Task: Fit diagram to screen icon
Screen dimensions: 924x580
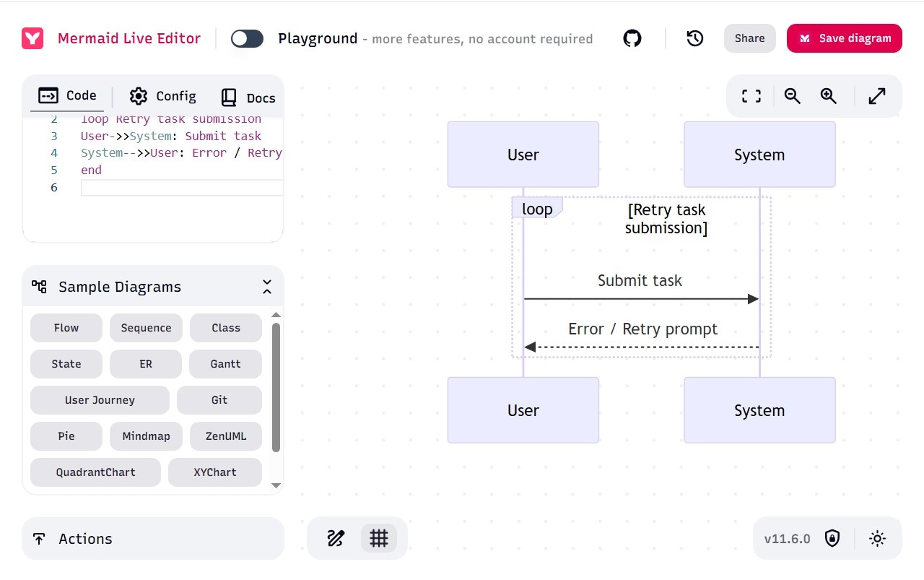Action: [x=751, y=96]
